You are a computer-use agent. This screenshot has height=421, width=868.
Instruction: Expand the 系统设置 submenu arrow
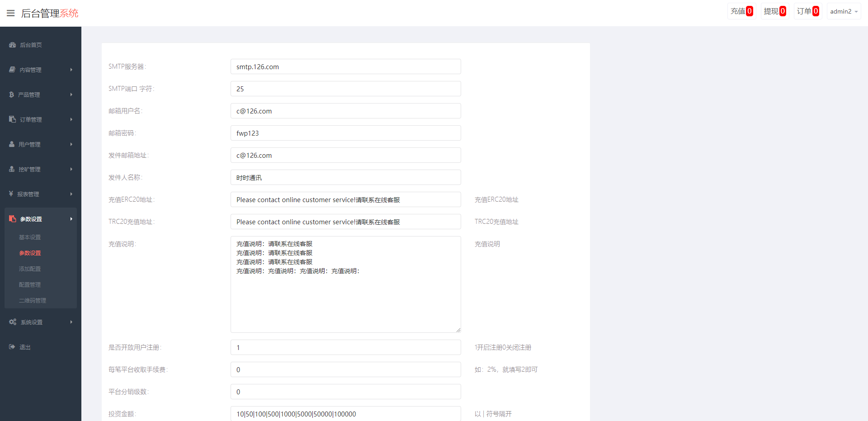click(71, 322)
